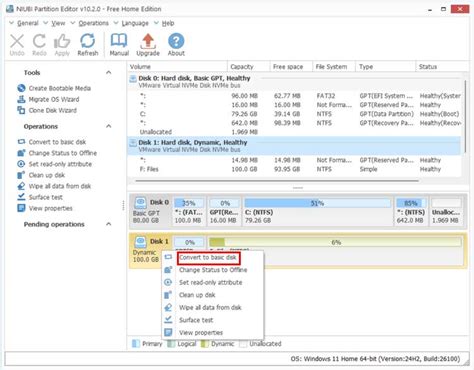474x370 pixels.
Task: Click the Apply thumbs-up icon
Action: pos(62,41)
